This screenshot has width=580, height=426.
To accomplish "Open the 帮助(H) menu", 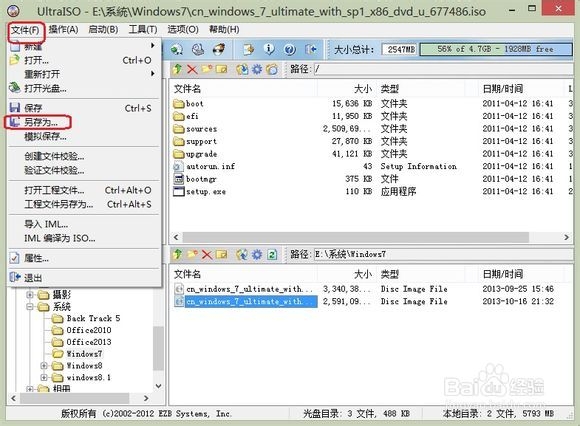I will point(224,30).
